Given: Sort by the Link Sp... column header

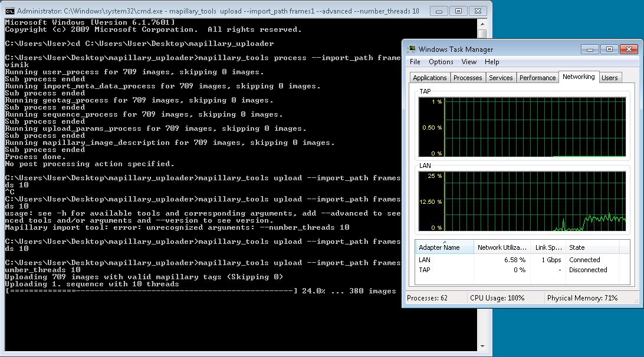Looking at the screenshot, I should [x=548, y=247].
